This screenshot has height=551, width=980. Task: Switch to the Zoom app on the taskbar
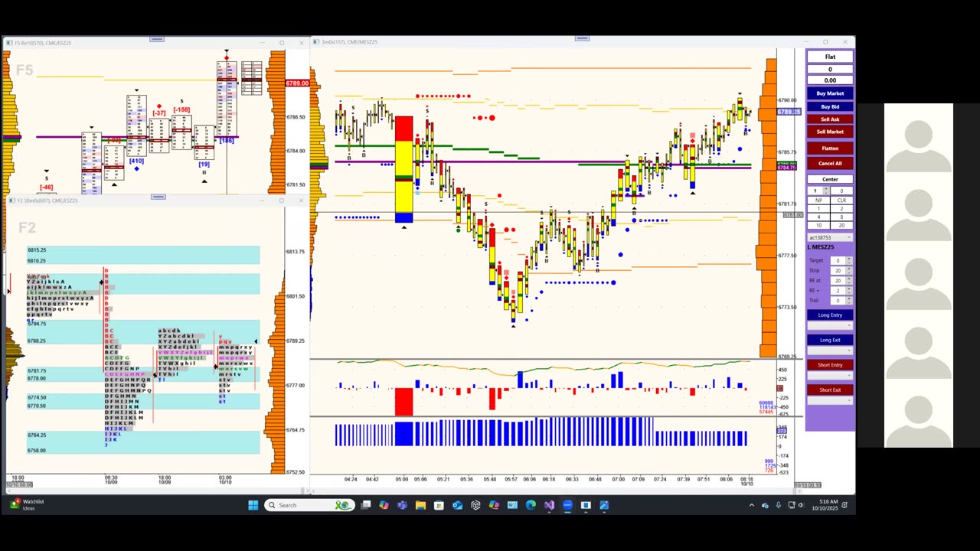point(567,505)
